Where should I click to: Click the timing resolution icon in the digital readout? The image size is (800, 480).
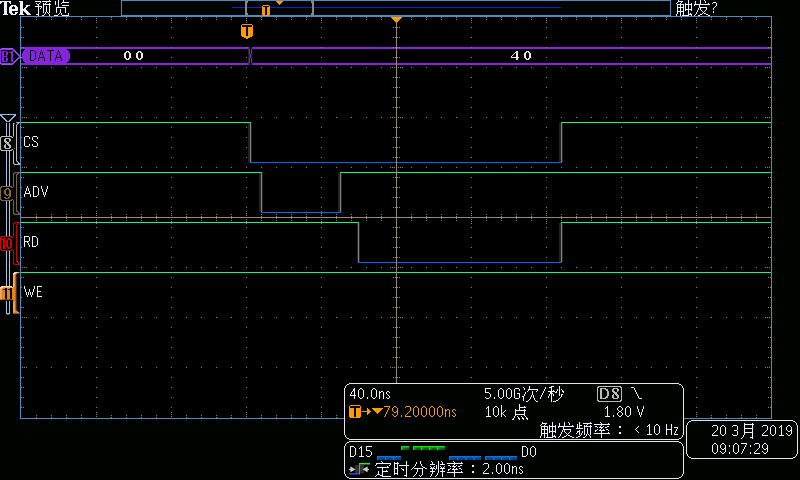(359, 469)
